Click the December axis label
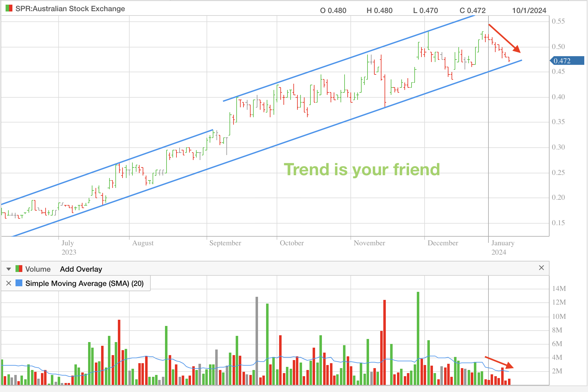Viewport: 588px width, 392px height. [x=443, y=243]
